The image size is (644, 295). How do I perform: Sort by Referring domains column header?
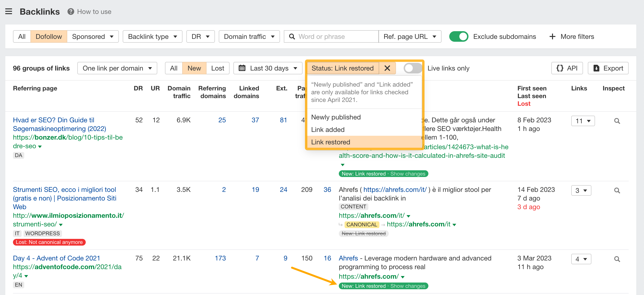pos(212,92)
